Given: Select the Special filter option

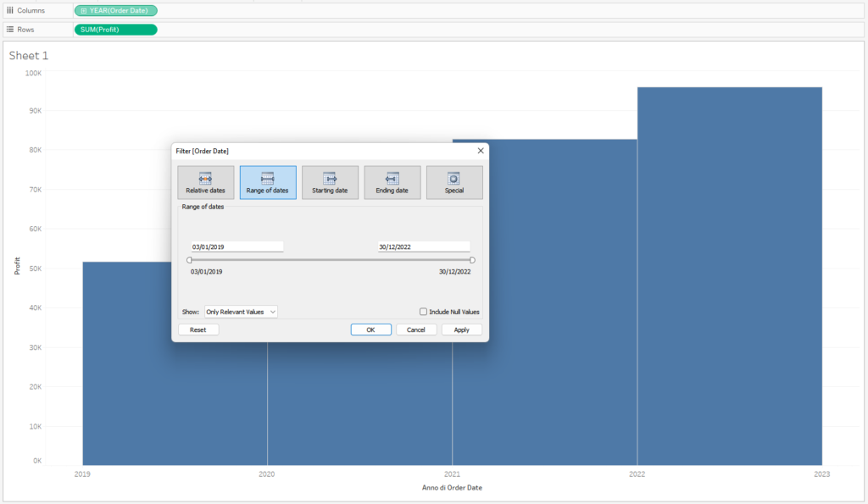Looking at the screenshot, I should coord(454,183).
